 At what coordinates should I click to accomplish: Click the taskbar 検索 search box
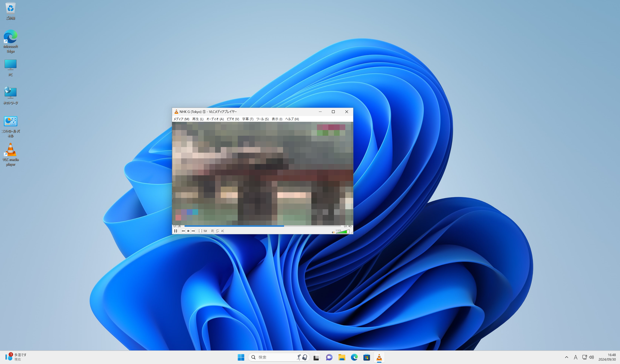pyautogui.click(x=273, y=357)
